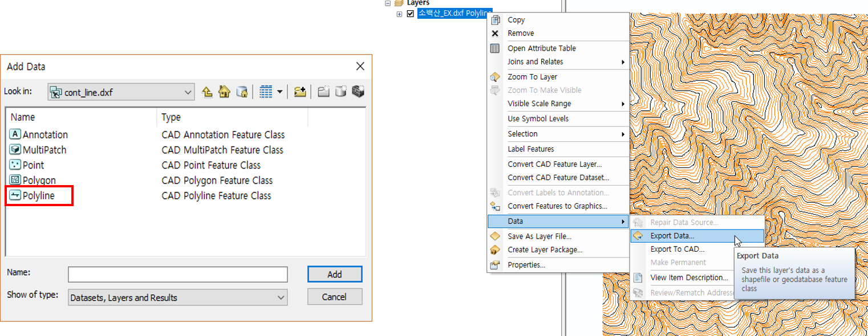Sort by the Name column header

coord(82,117)
